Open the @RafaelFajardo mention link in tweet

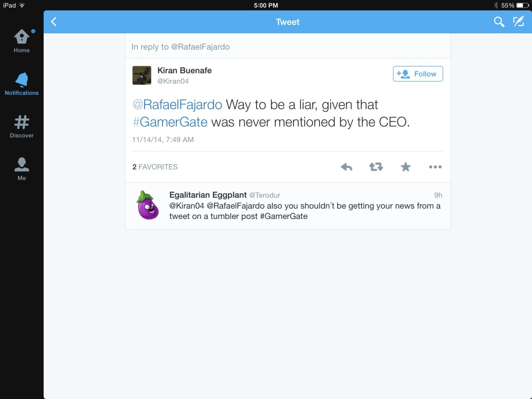[x=177, y=105]
